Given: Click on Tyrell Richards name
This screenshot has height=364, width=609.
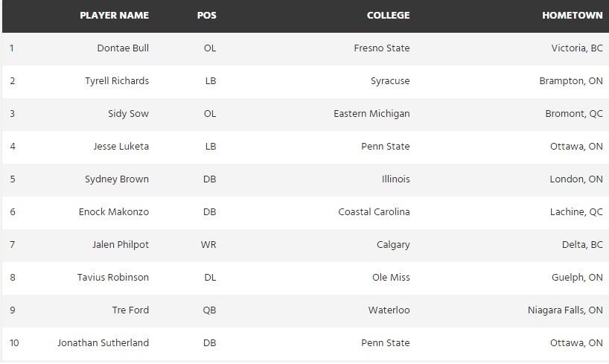Looking at the screenshot, I should pos(117,81).
